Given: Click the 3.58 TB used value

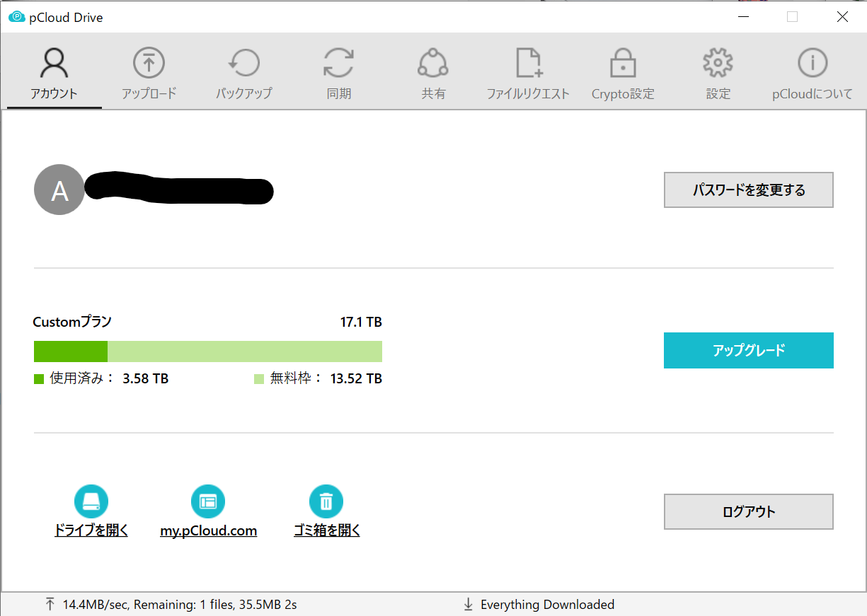Looking at the screenshot, I should pyautogui.click(x=145, y=378).
